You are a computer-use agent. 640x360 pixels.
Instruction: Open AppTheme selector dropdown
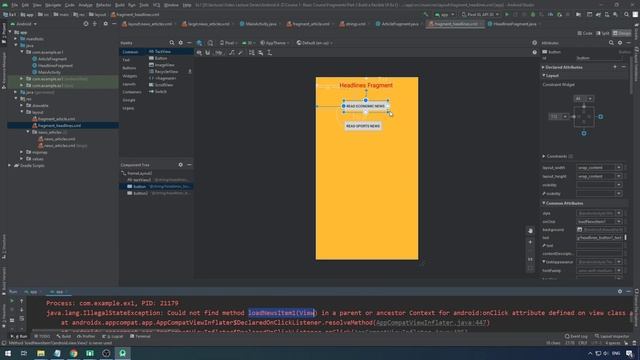point(275,42)
